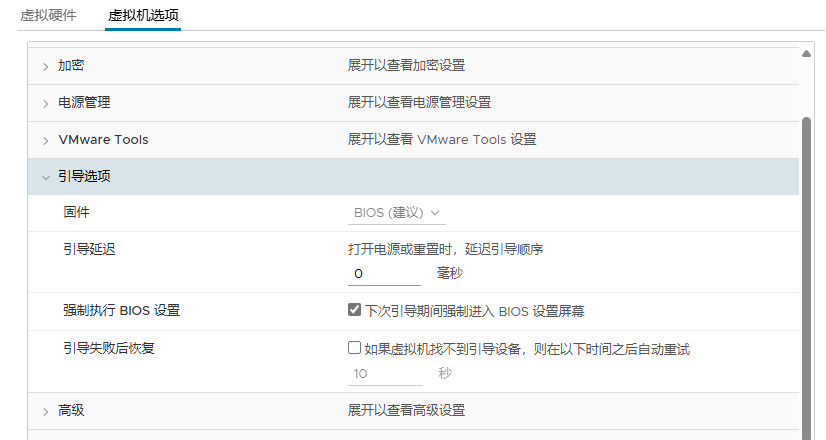This screenshot has height=440, width=826.
Task: Click the 高级 row label
Action: tap(71, 411)
